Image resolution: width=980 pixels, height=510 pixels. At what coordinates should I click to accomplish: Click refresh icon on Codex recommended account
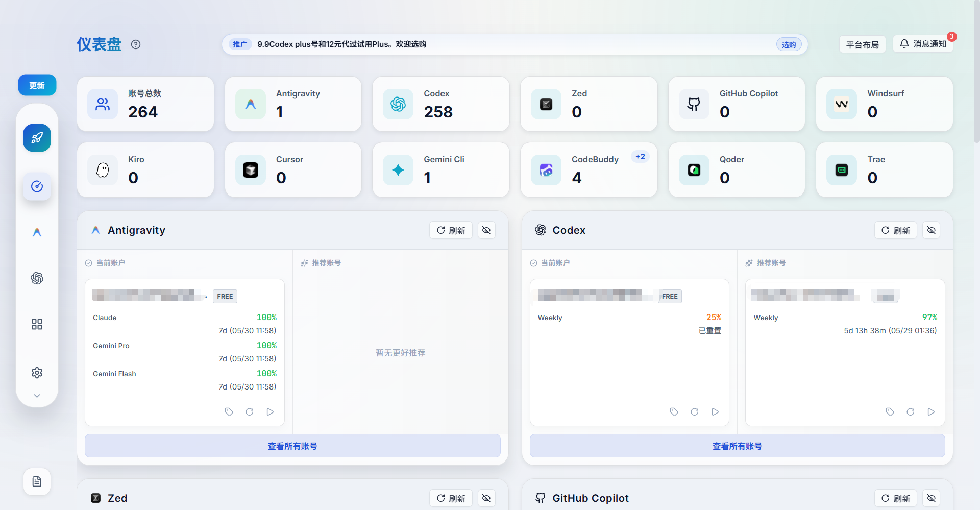(x=911, y=412)
